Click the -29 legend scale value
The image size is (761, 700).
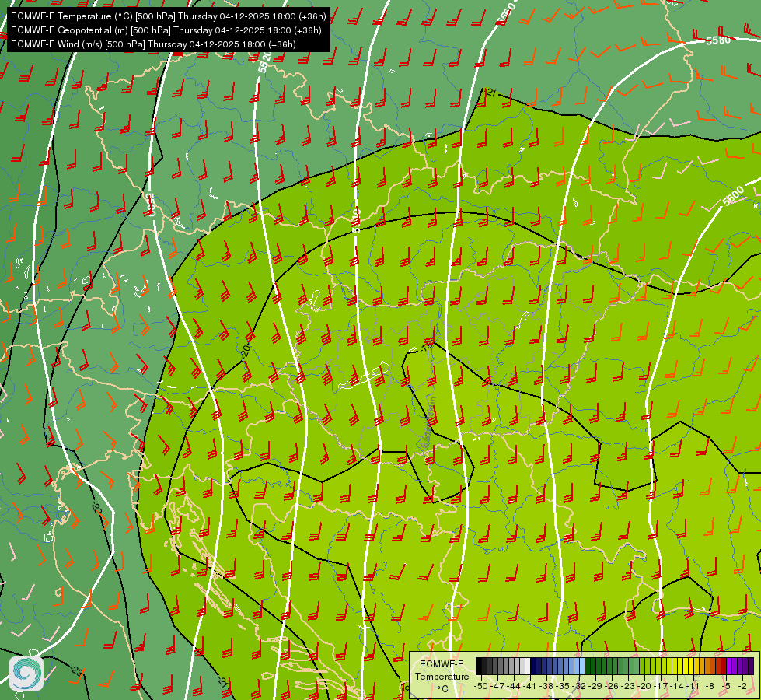pyautogui.click(x=595, y=686)
